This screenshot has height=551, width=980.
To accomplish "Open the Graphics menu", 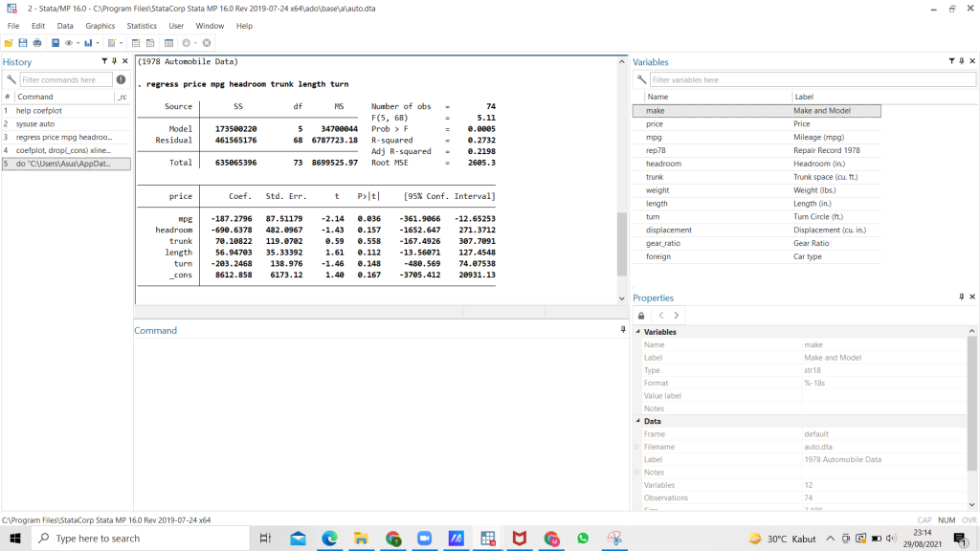I will (100, 26).
